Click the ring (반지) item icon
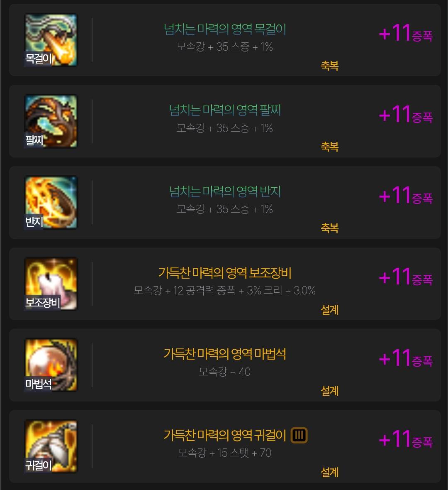This screenshot has height=490, width=448. pos(51,202)
